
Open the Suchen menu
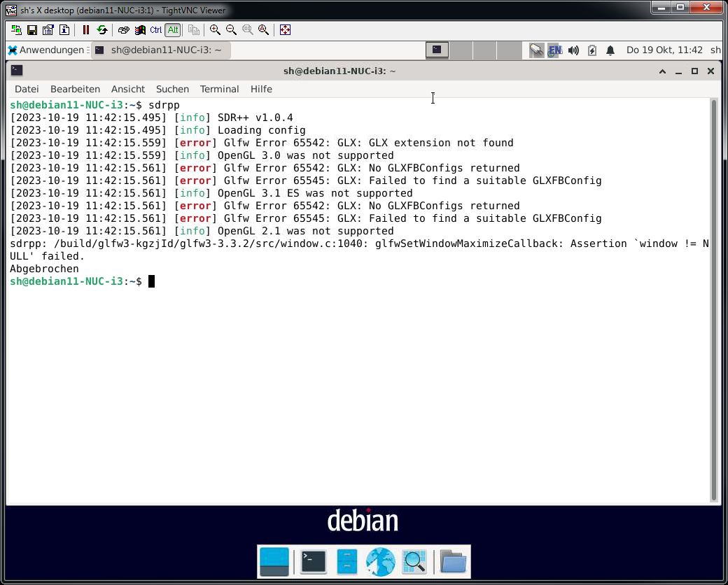point(172,89)
